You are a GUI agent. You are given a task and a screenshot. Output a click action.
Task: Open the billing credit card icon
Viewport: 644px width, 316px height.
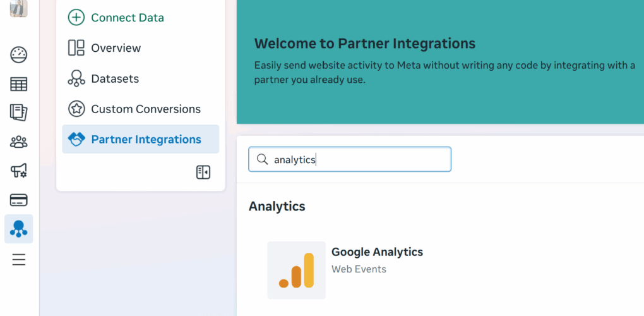coord(19,200)
